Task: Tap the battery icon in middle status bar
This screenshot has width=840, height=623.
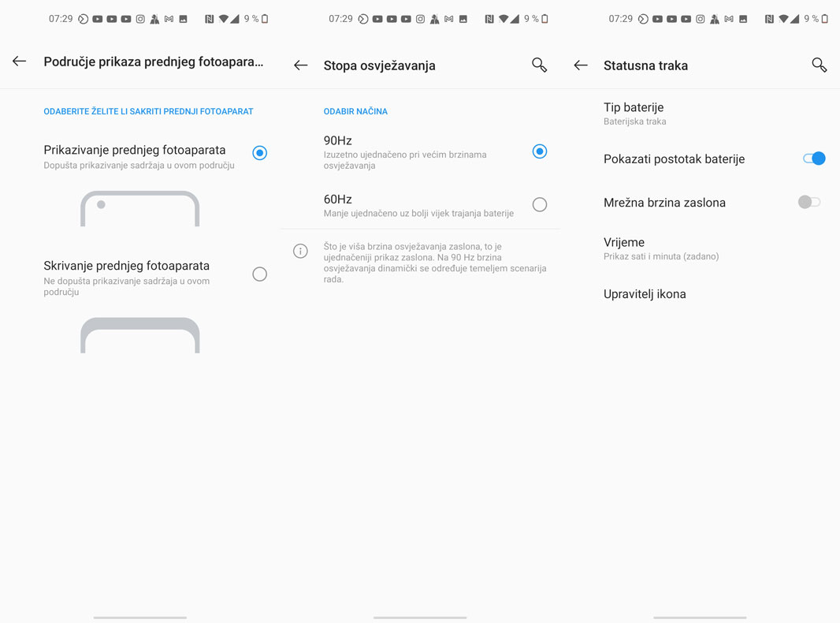Action: 545,19
